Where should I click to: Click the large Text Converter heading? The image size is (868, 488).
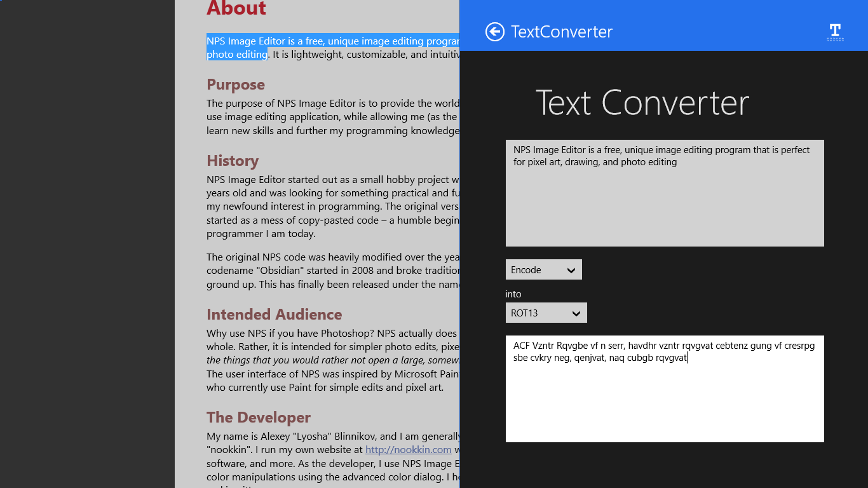click(x=642, y=102)
